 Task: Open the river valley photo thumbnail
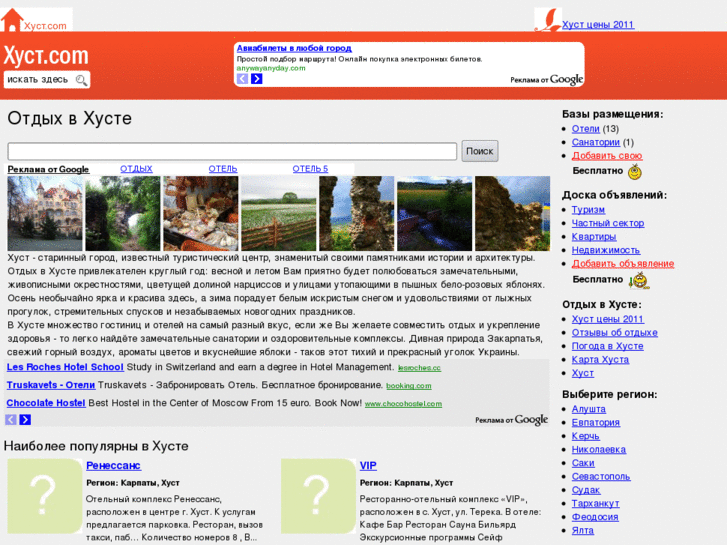(x=434, y=213)
